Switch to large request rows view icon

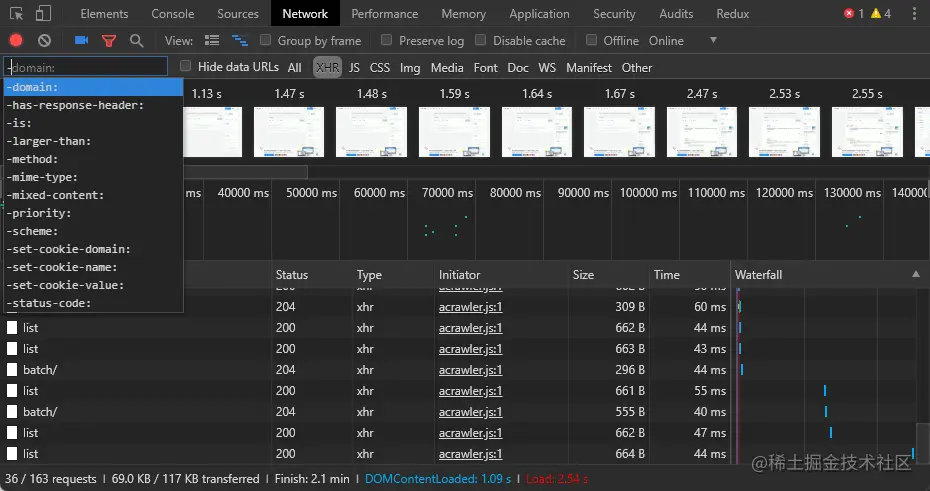(212, 40)
